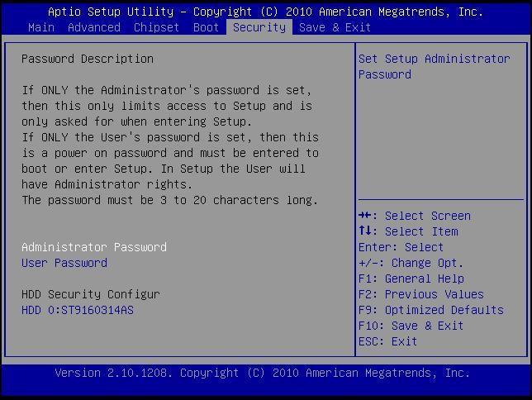The height and width of the screenshot is (400, 532).
Task: Select the Boot tab
Action: click(206, 27)
